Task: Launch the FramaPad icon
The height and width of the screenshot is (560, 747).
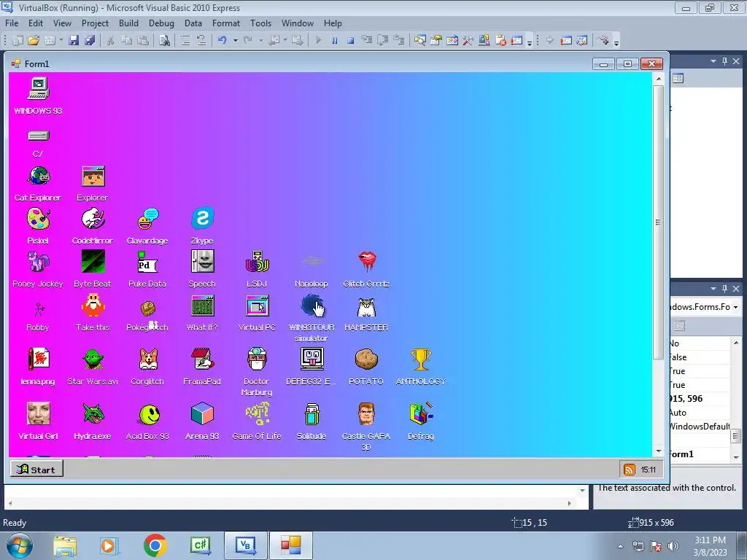Action: [x=203, y=359]
